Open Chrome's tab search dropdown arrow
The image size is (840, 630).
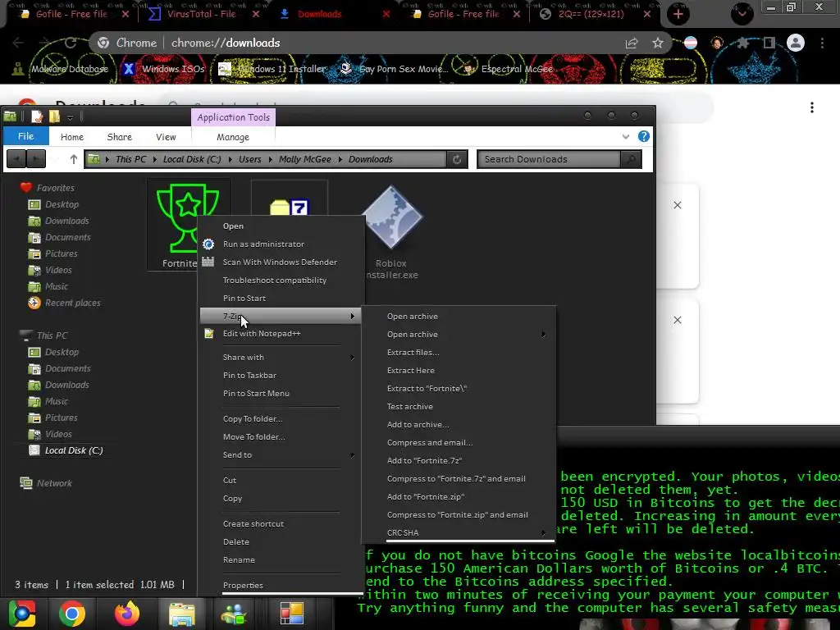pyautogui.click(x=742, y=15)
